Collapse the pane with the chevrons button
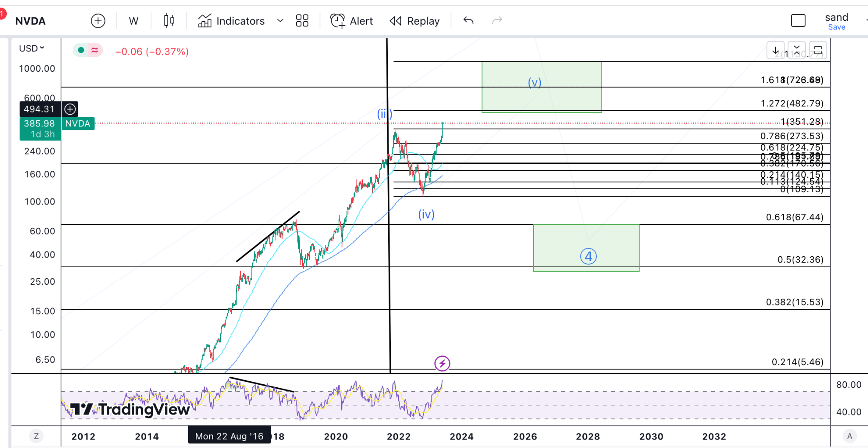Screen dimensions: 868x448 point(797,50)
